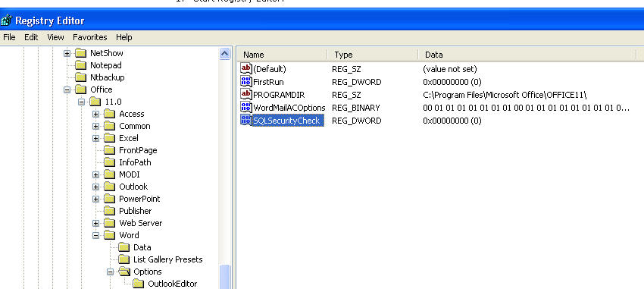Open the Edit menu

[x=31, y=37]
